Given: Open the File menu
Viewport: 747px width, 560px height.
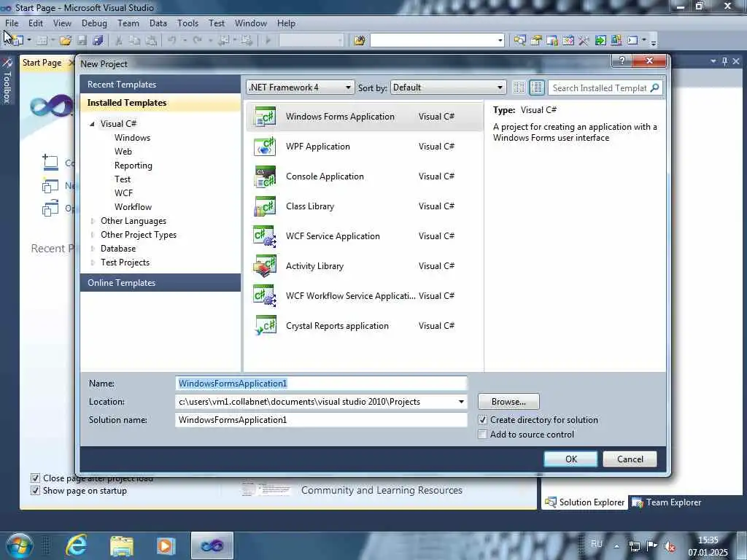Looking at the screenshot, I should (12, 23).
